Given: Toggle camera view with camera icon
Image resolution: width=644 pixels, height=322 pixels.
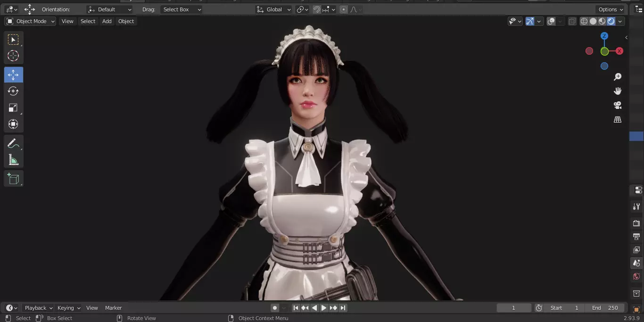Looking at the screenshot, I should tap(618, 105).
